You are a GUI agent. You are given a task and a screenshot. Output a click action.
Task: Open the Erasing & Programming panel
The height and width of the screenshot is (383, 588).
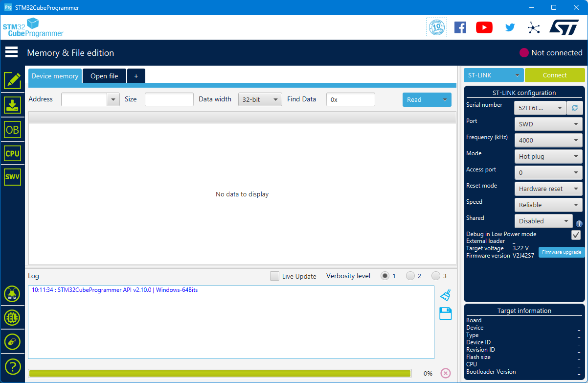(12, 105)
